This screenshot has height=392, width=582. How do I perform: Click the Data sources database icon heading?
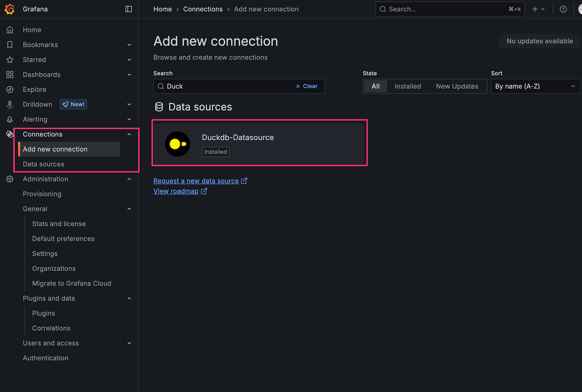(x=159, y=107)
